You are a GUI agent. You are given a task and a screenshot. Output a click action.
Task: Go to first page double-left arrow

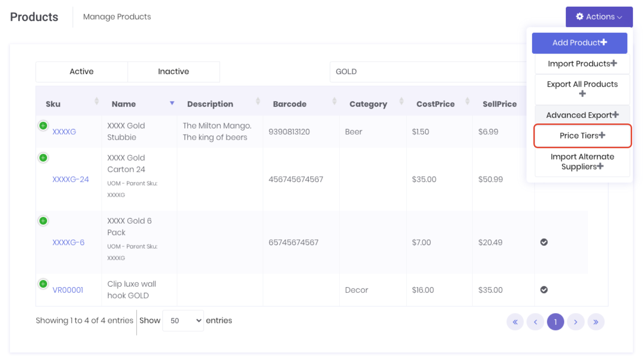pyautogui.click(x=515, y=322)
